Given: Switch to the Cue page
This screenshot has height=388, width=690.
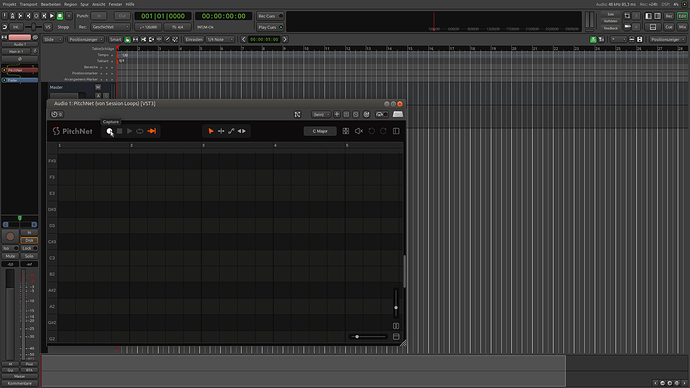Looking at the screenshot, I should pos(669,27).
